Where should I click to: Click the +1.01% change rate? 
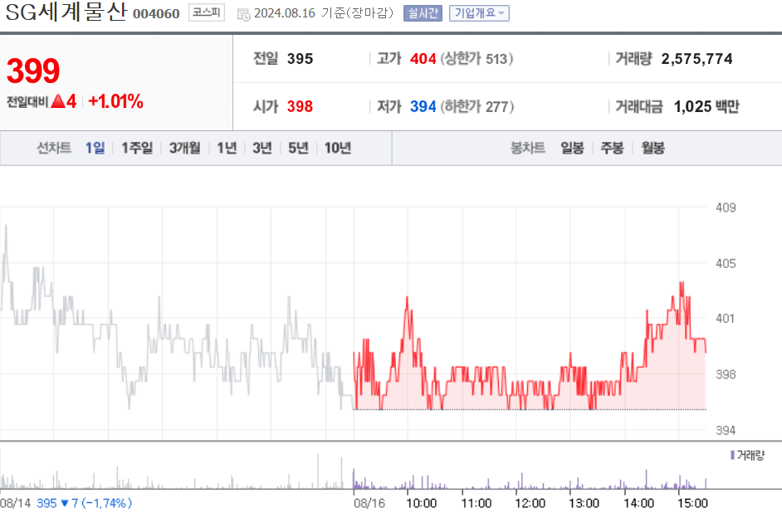pos(115,101)
